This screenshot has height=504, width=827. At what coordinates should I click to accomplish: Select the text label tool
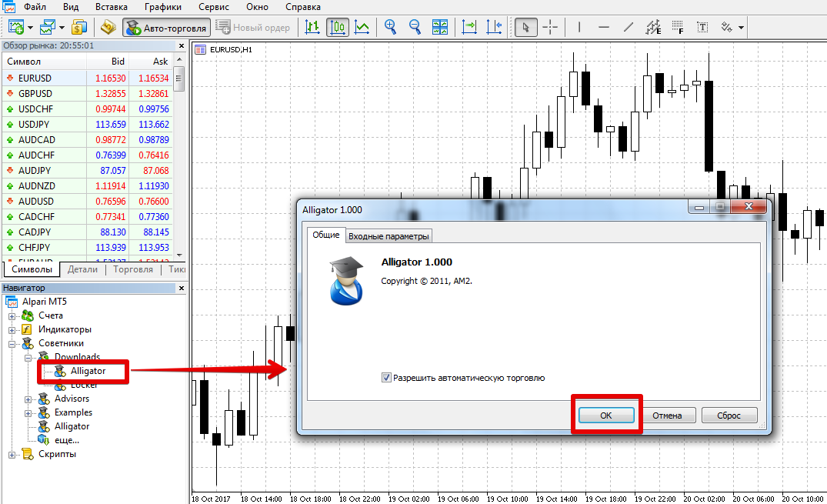(702, 28)
